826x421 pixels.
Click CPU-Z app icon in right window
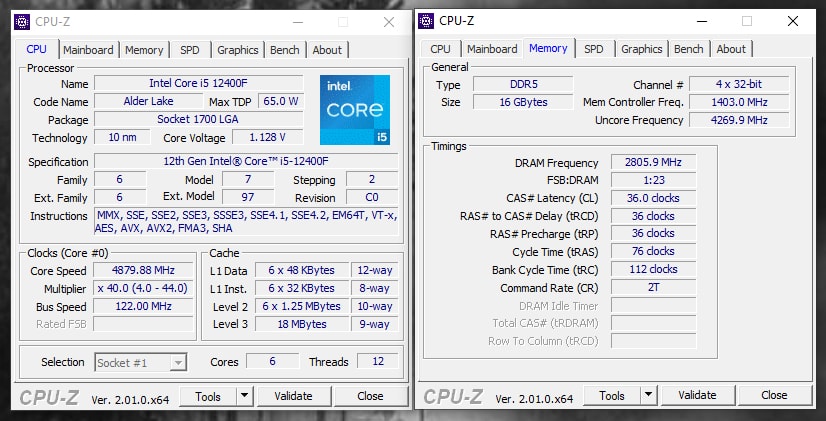(x=426, y=21)
